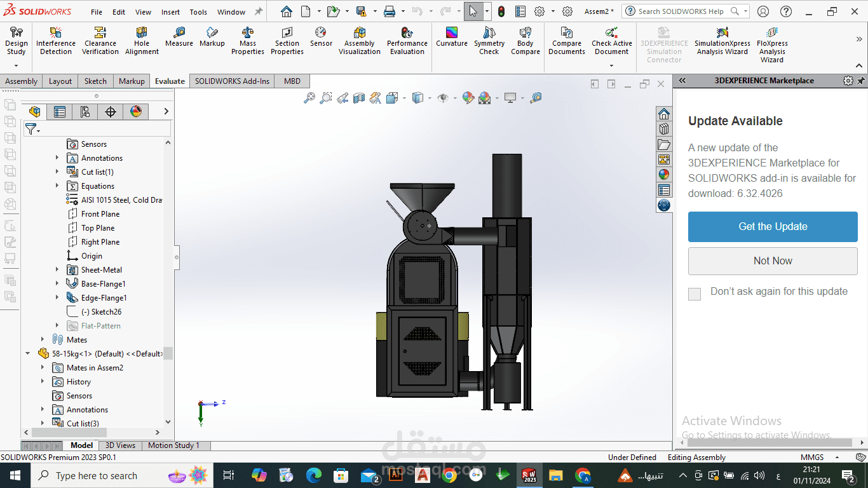Open Adobe Illustrator from taskbar
The image size is (868, 488).
395,475
